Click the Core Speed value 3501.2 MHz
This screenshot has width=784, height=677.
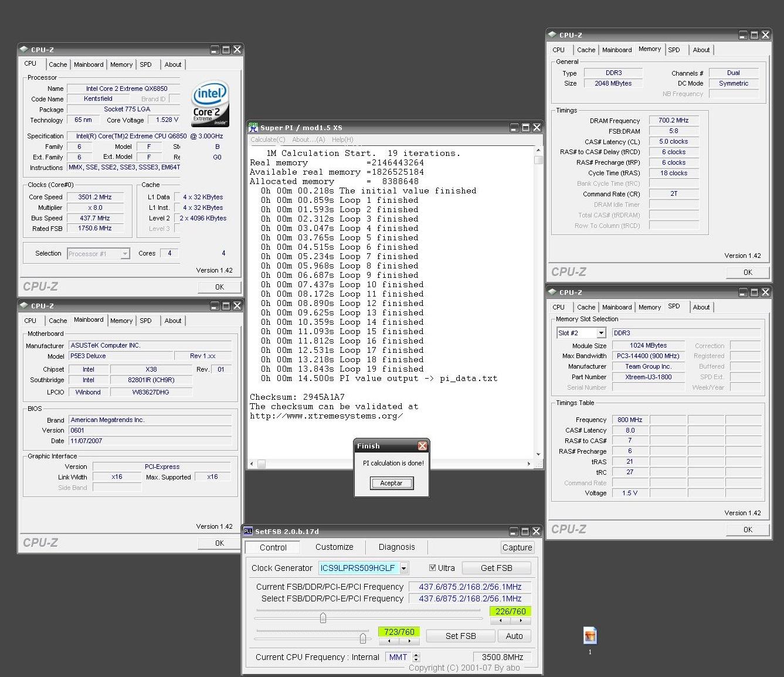click(95, 197)
